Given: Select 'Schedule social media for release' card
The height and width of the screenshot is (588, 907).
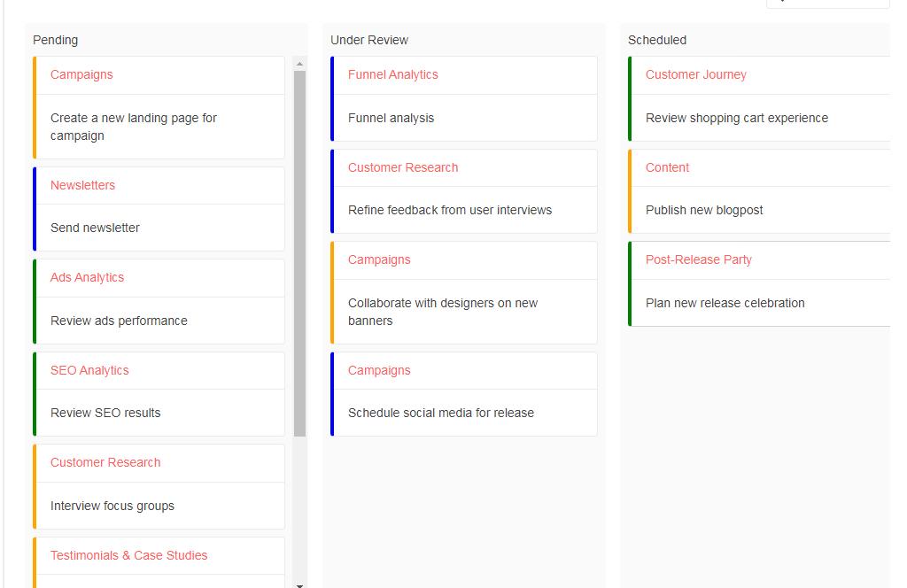Looking at the screenshot, I should pyautogui.click(x=440, y=413).
